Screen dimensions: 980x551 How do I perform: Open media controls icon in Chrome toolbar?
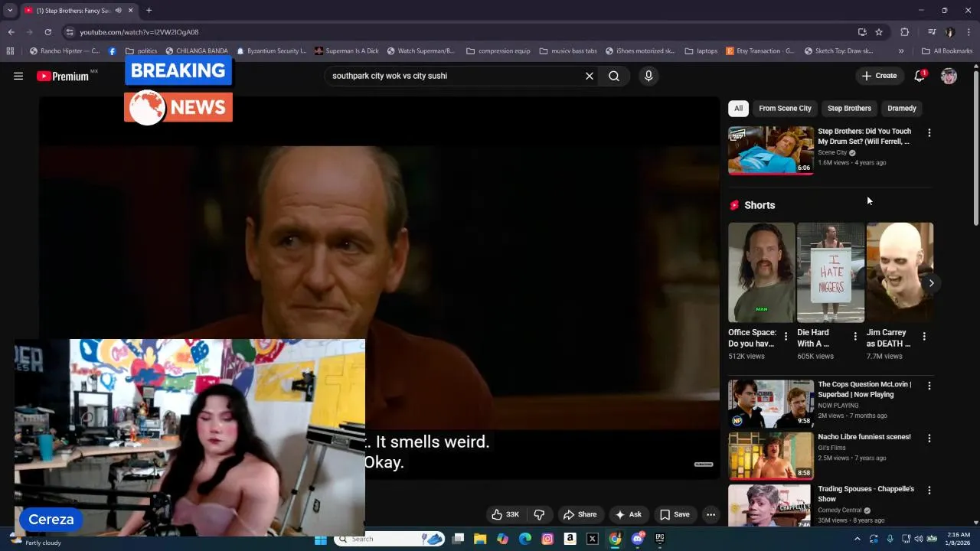932,32
